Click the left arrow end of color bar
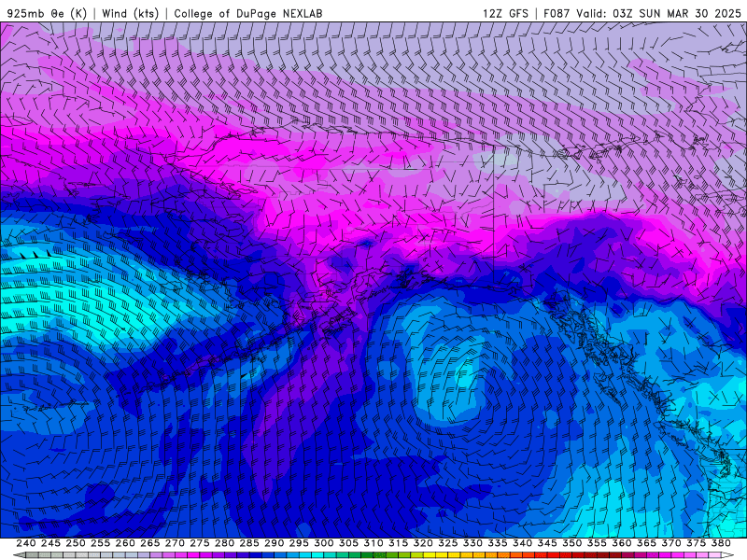Image resolution: width=747 pixels, height=560 pixels. pos(20,555)
